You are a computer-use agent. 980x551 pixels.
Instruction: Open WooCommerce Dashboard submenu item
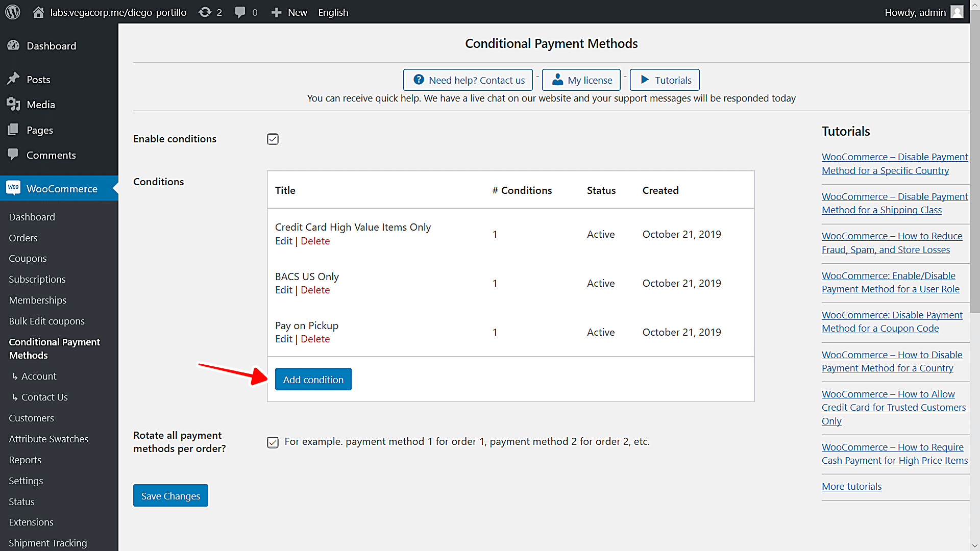(32, 217)
